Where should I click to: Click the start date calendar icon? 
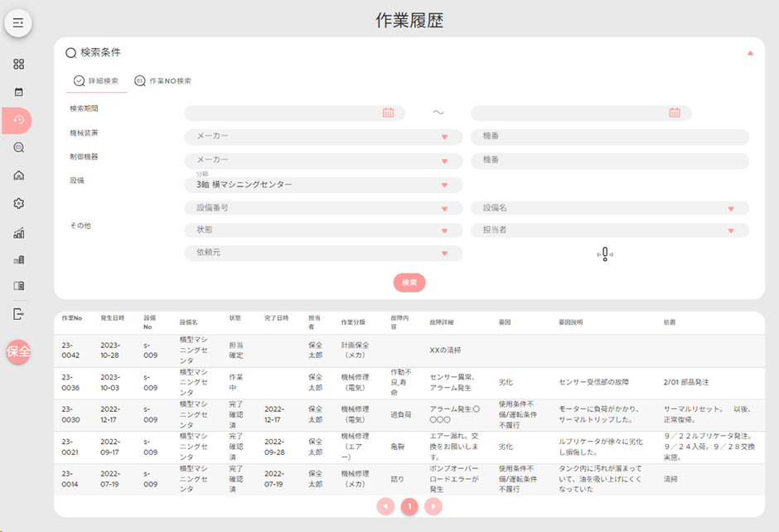point(388,113)
